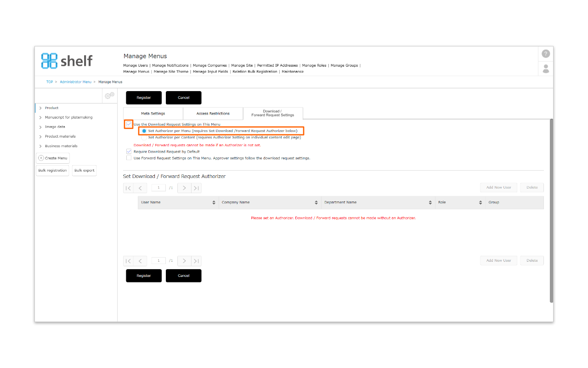Select Set Authorizer per Content radio option
Screen dimensions: 588x368
pyautogui.click(x=144, y=137)
